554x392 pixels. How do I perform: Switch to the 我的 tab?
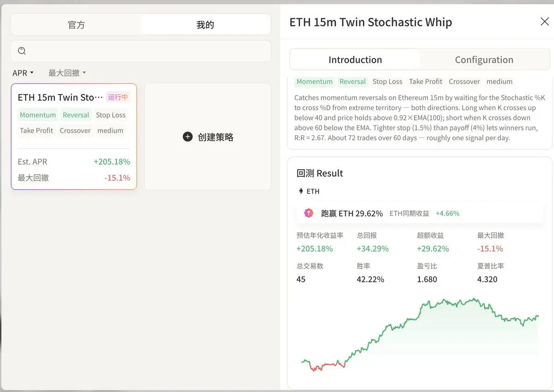(x=205, y=25)
